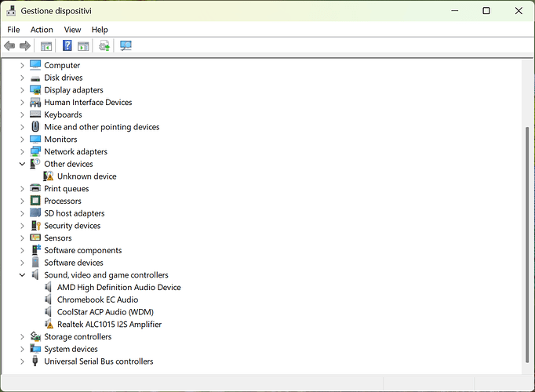Click the Human Interface Devices icon
The width and height of the screenshot is (535, 392).
pyautogui.click(x=35, y=102)
